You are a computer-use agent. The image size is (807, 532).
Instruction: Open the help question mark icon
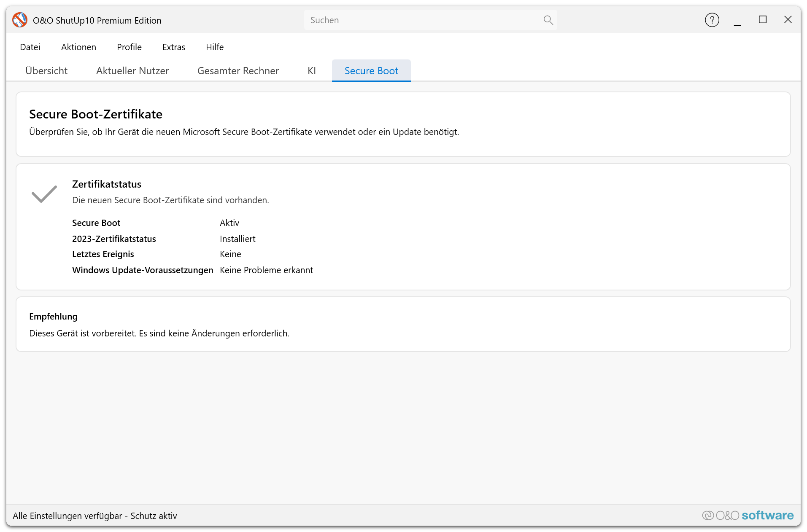[x=712, y=20]
